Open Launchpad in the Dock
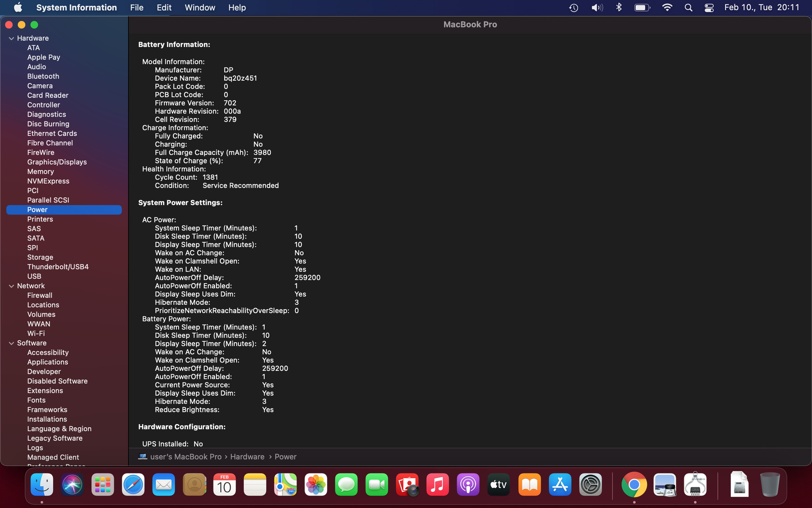Image resolution: width=812 pixels, height=508 pixels. point(103,484)
